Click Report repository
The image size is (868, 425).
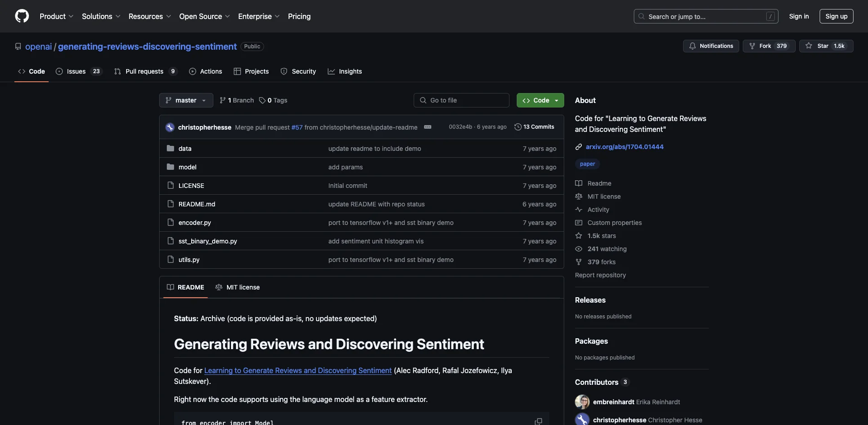(x=600, y=275)
